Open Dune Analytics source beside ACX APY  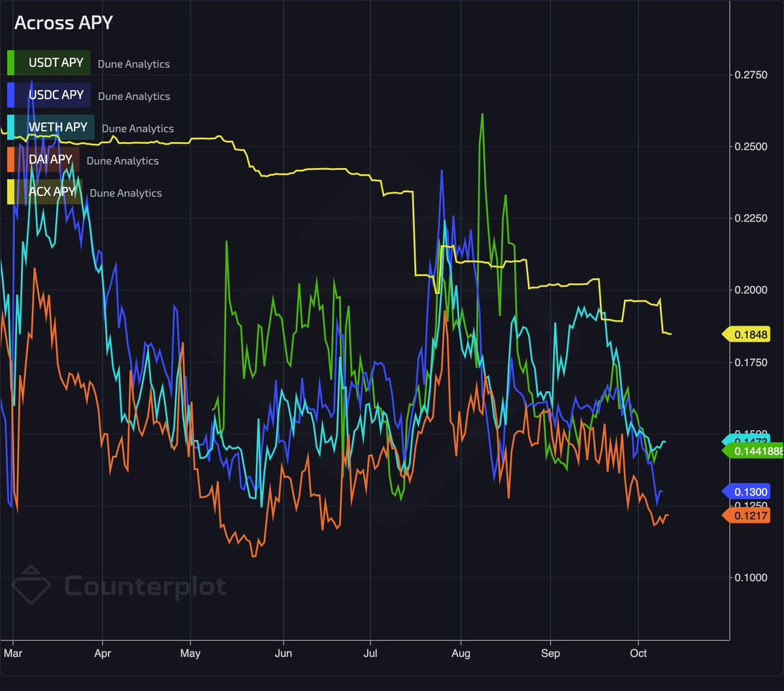126,194
